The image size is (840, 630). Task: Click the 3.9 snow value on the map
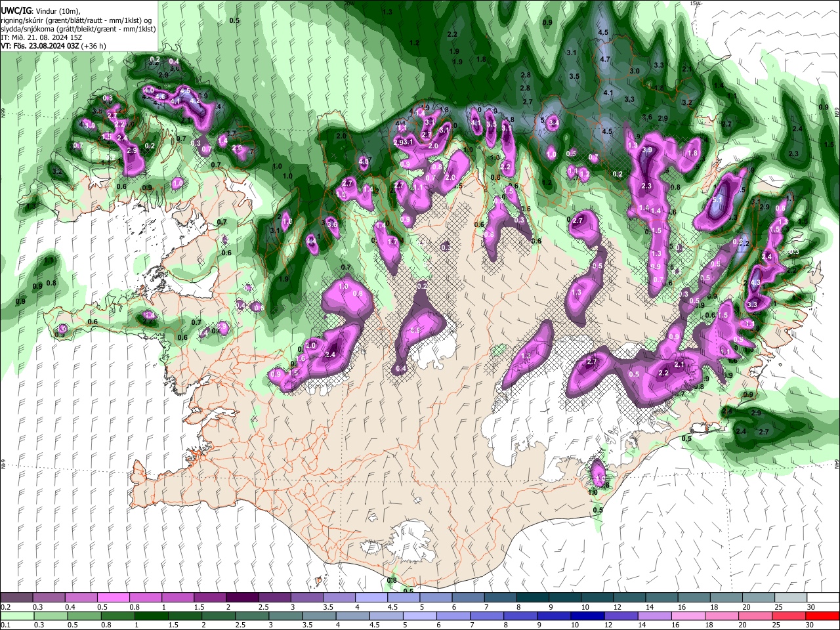tap(647, 150)
